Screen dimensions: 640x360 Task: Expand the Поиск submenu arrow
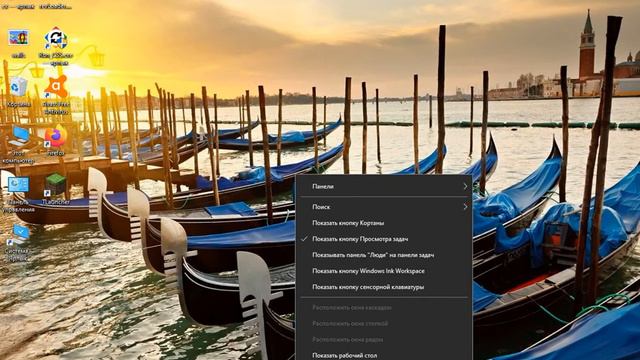(x=465, y=207)
